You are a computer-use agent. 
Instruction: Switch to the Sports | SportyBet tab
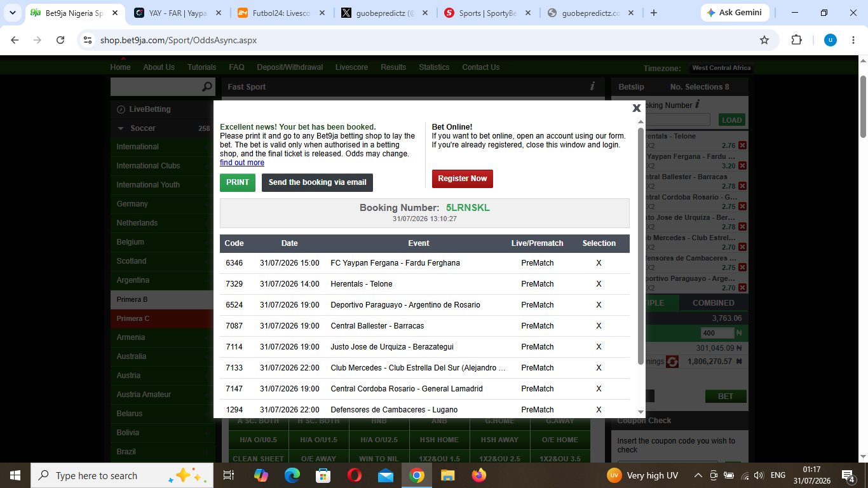tap(487, 13)
